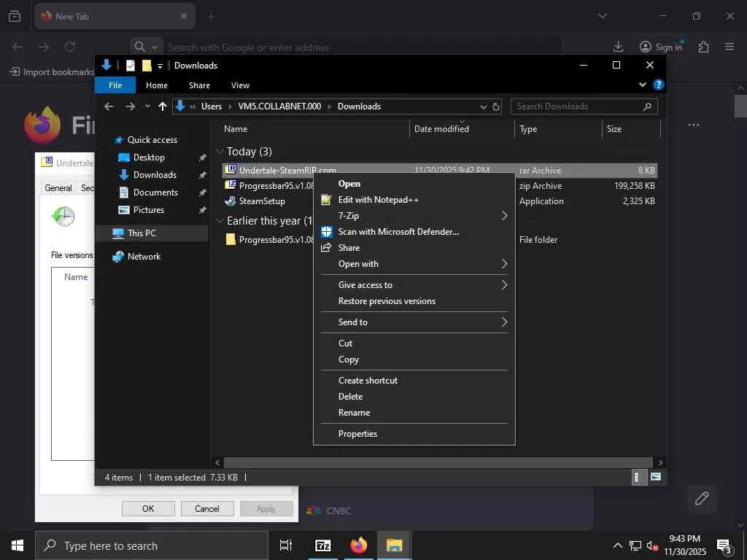
Task: Refresh the Downloads folder view
Action: tap(496, 106)
